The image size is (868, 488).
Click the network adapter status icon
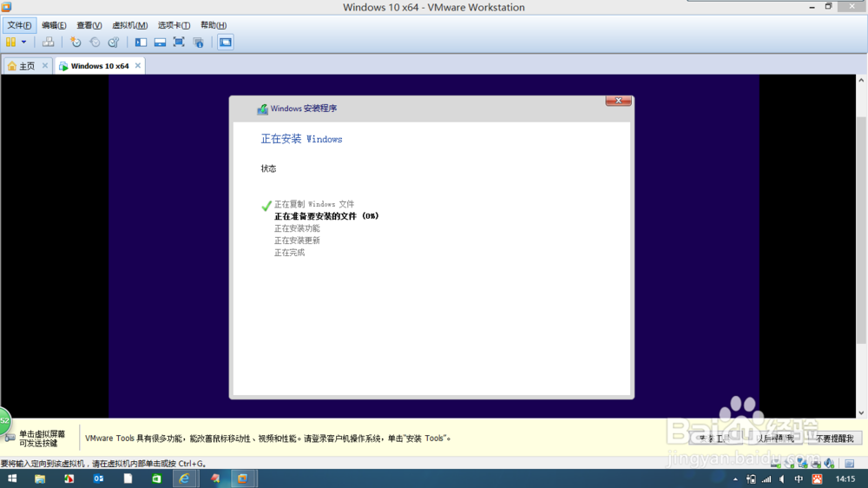(x=802, y=463)
